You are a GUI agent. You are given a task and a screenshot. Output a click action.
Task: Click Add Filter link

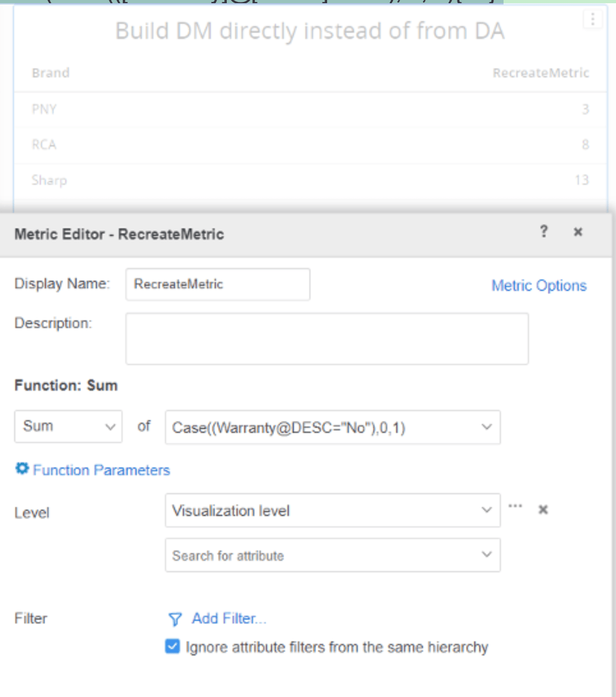point(228,618)
